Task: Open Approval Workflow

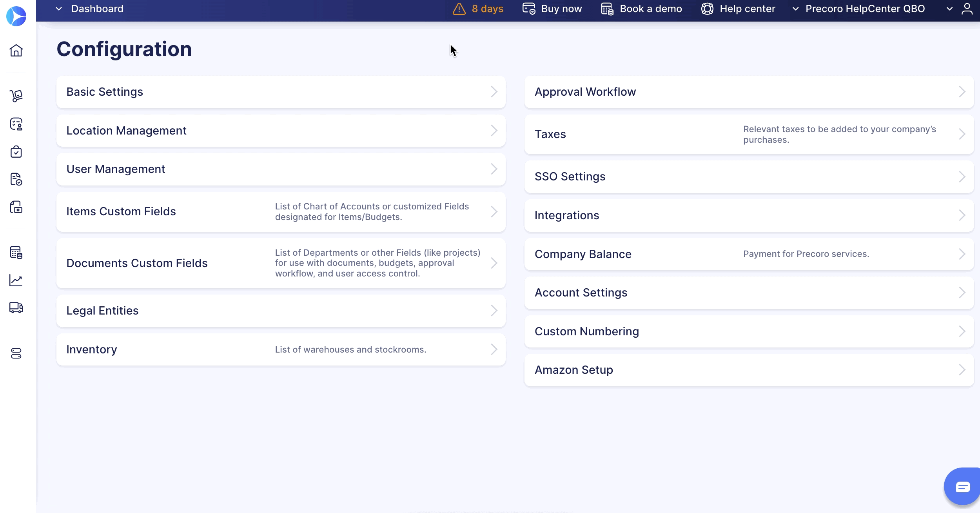Action: tap(749, 92)
